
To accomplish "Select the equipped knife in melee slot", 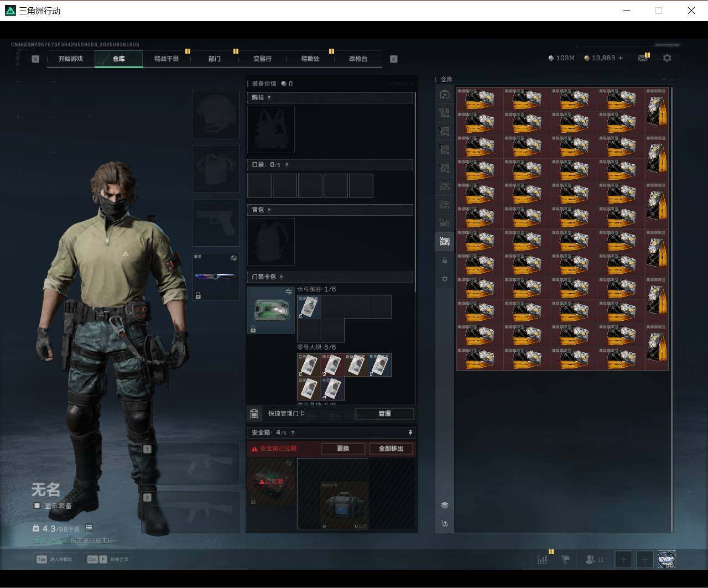I will coord(216,276).
